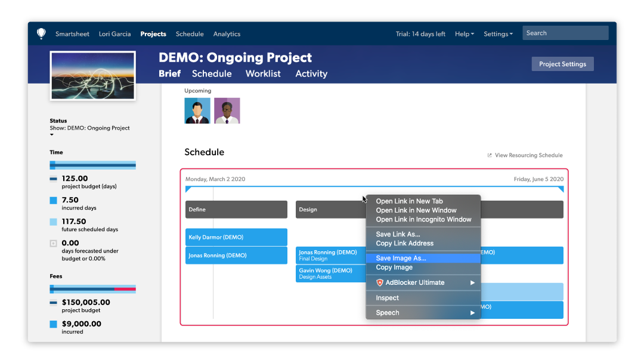Image resolution: width=644 pixels, height=363 pixels.
Task: Click the project cover image thumbnail
Action: [93, 76]
